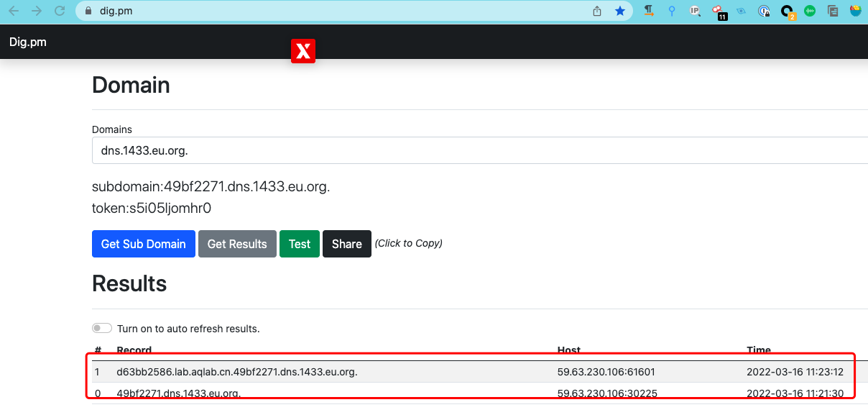Select the d63bb2586.lab.aqlab.cn record row
Image resolution: width=868 pixels, height=415 pixels.
pos(237,372)
